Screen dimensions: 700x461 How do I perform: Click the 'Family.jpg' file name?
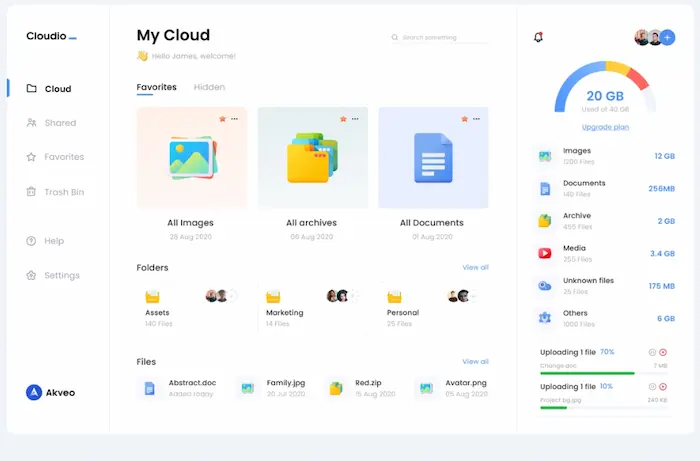click(x=286, y=383)
